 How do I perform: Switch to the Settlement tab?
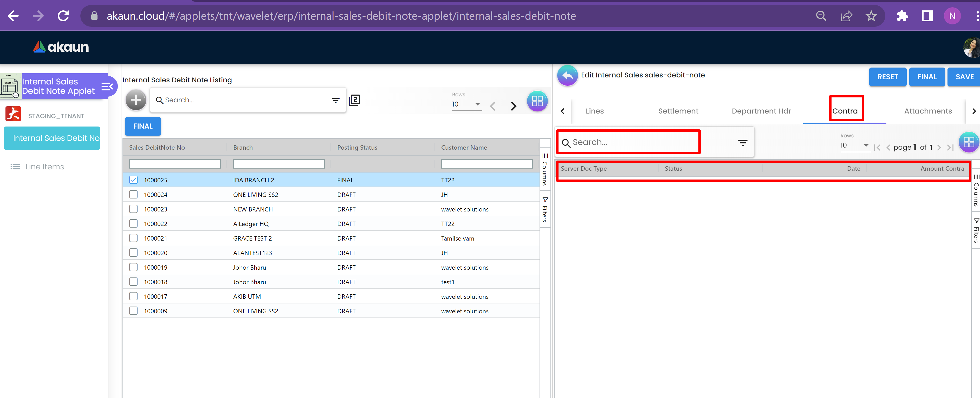(678, 111)
